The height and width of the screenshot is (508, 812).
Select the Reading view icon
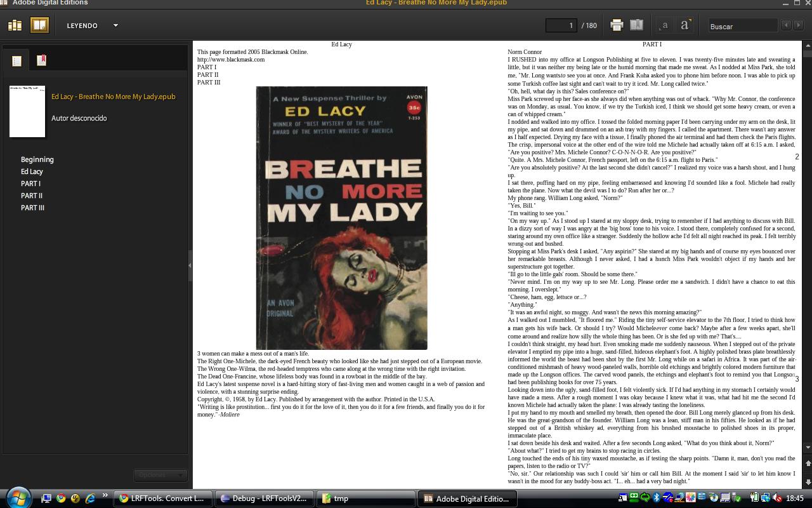[x=39, y=25]
